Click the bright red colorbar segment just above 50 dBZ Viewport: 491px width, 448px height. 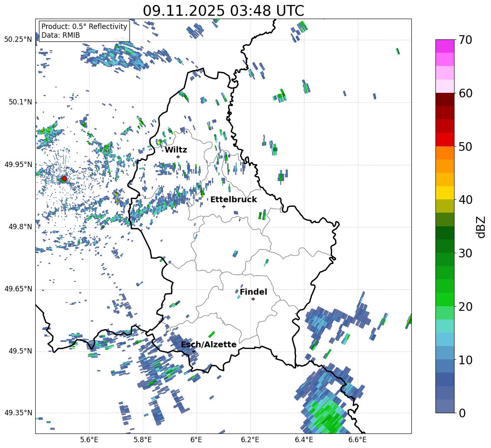click(x=445, y=140)
